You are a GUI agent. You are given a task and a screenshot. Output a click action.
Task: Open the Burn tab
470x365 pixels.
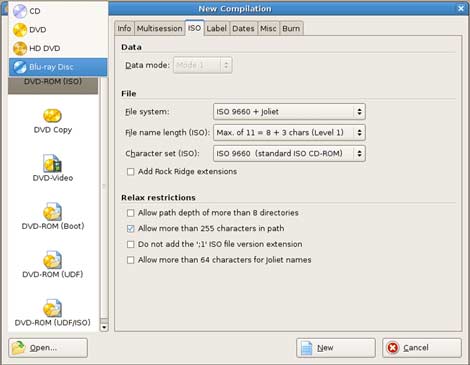tap(291, 28)
